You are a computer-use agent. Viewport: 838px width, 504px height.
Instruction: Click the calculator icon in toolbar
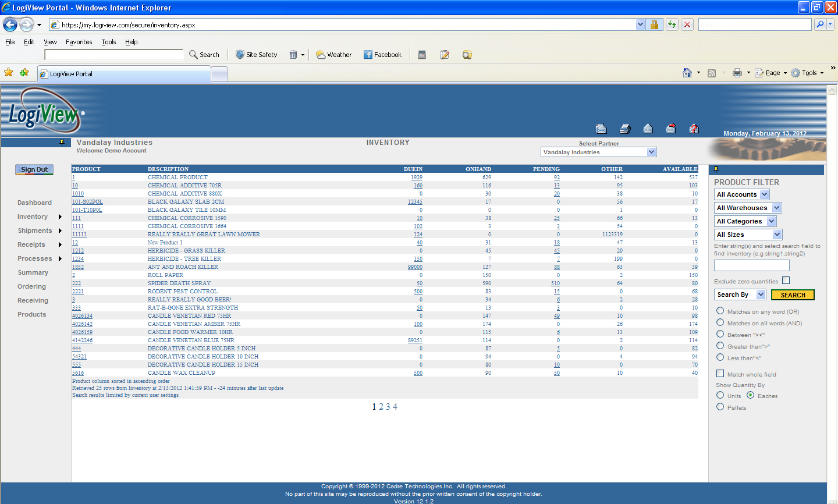(422, 55)
